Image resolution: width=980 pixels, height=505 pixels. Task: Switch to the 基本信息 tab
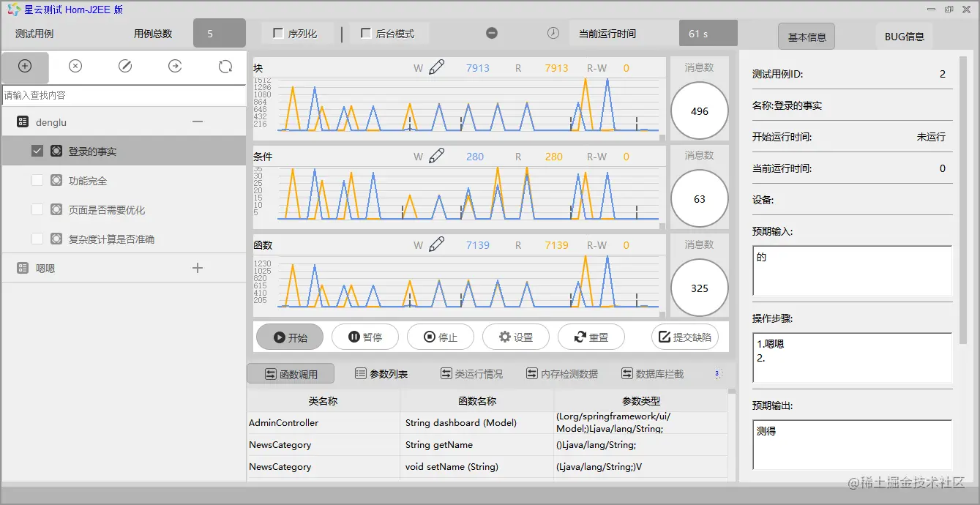(807, 37)
